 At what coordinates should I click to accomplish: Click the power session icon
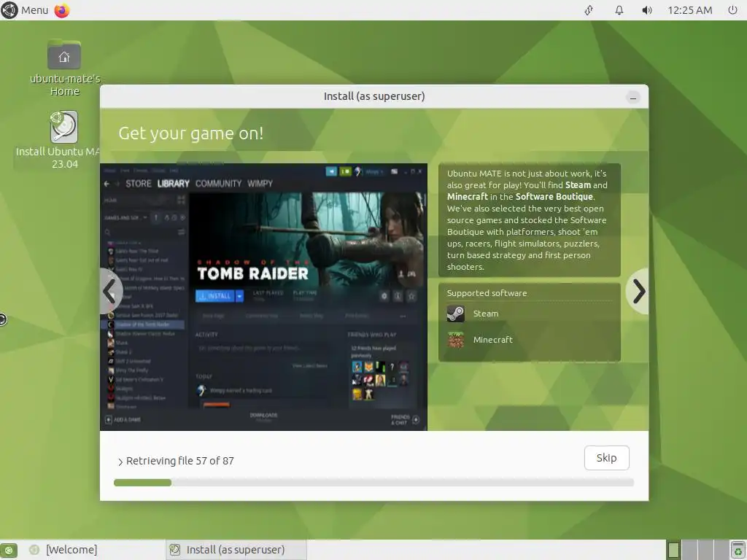point(732,10)
